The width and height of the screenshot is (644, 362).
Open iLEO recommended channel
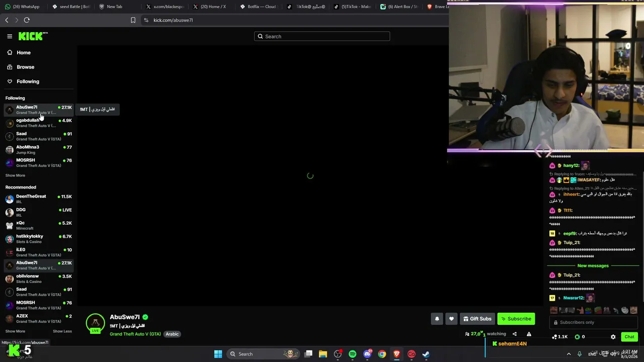[x=39, y=252]
